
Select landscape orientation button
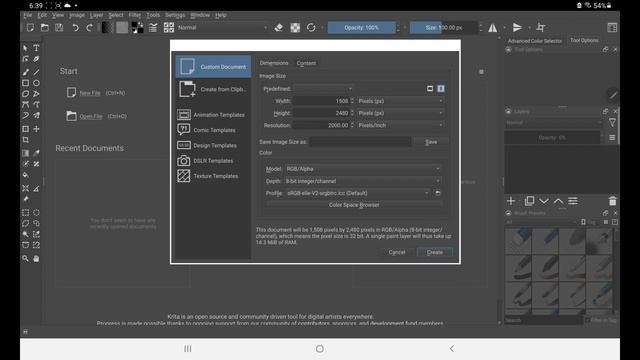click(430, 89)
